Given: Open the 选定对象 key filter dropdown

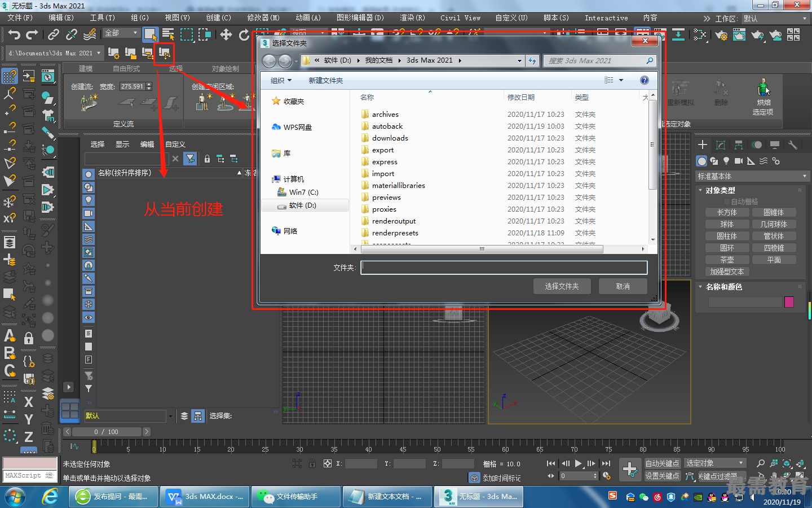Looking at the screenshot, I should pos(715,463).
